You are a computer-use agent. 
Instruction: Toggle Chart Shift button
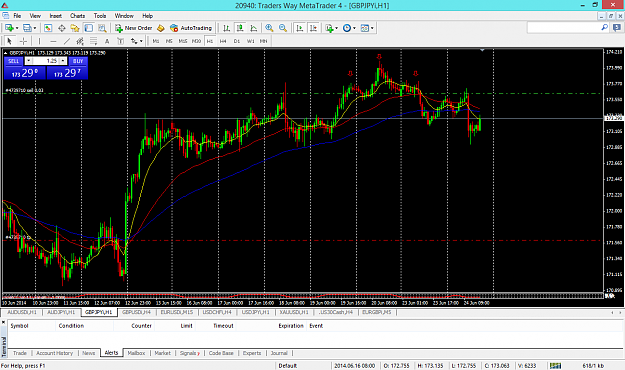pyautogui.click(x=313, y=28)
